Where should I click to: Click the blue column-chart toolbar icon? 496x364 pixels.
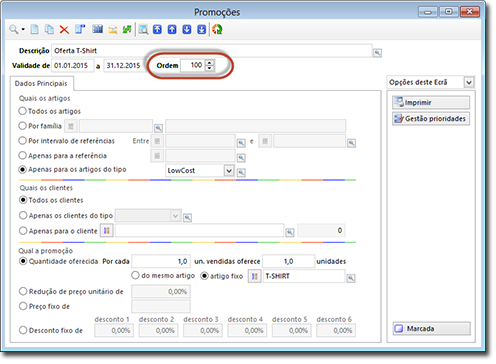[97, 29]
